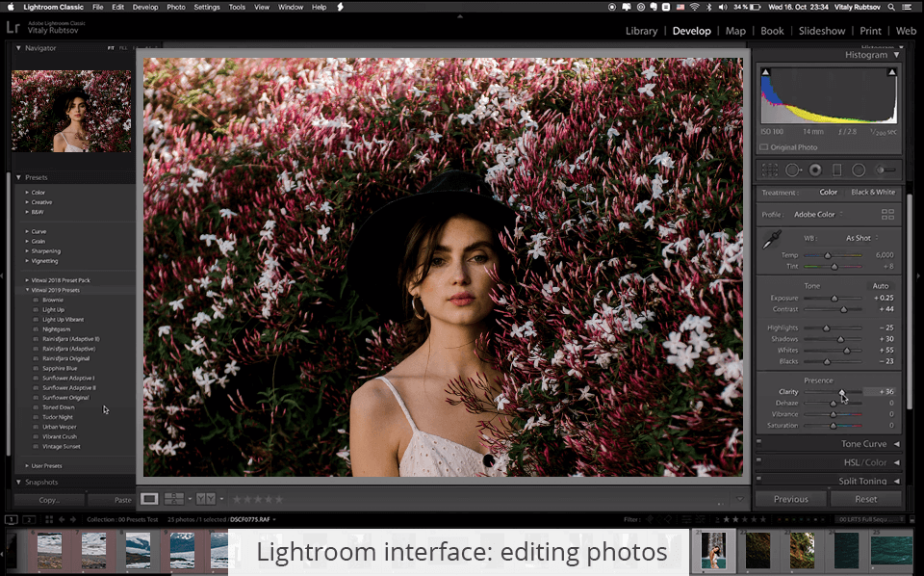The height and width of the screenshot is (576, 924).
Task: Set star rating in toolbar
Action: click(258, 499)
